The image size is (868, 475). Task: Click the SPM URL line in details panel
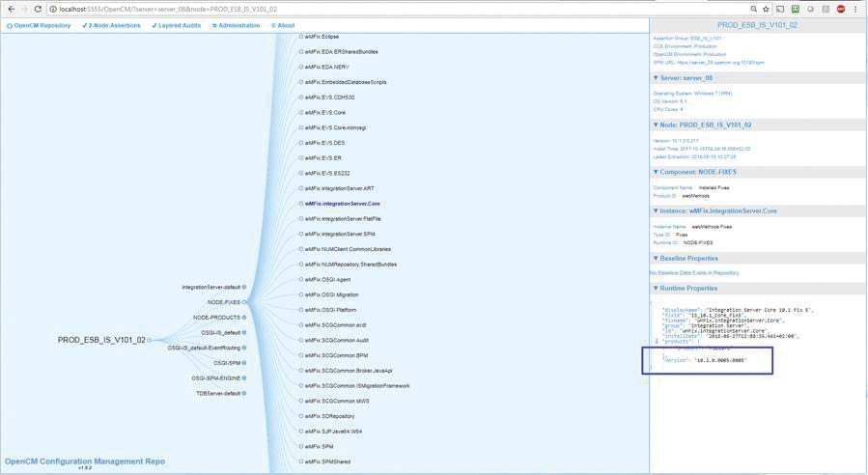[709, 63]
